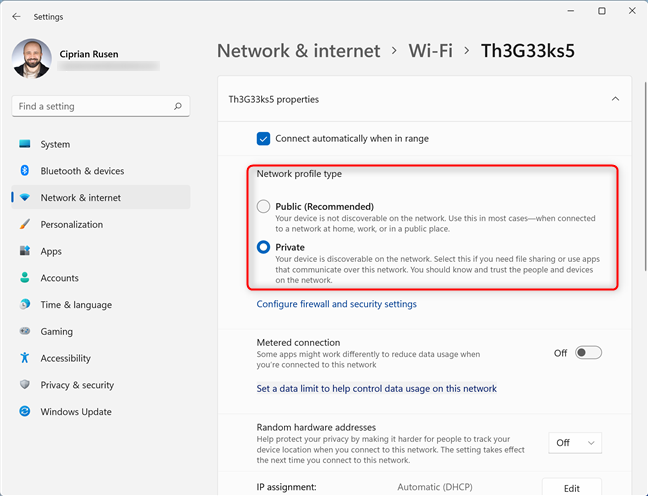This screenshot has height=496, width=648.
Task: Open Windows Update settings
Action: point(101,411)
